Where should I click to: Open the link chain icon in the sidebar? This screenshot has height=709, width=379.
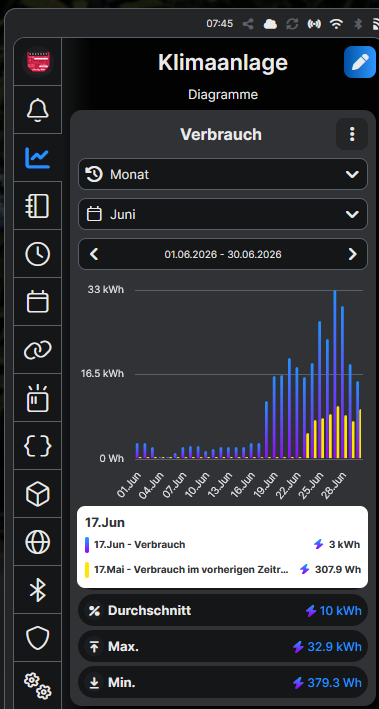pyautogui.click(x=38, y=350)
